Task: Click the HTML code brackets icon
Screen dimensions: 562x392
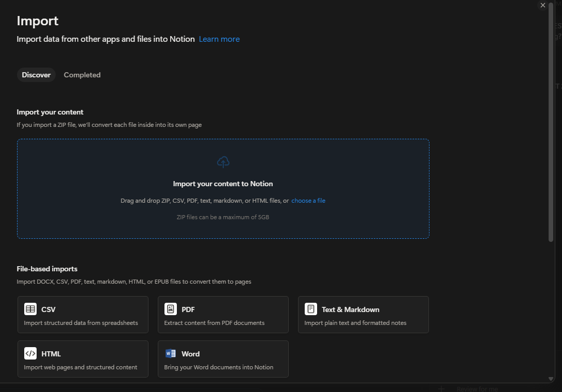Action: coord(30,353)
